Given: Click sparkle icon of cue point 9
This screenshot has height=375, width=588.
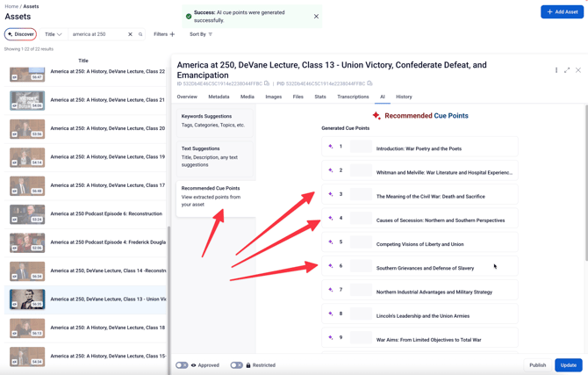Looking at the screenshot, I should [x=330, y=337].
